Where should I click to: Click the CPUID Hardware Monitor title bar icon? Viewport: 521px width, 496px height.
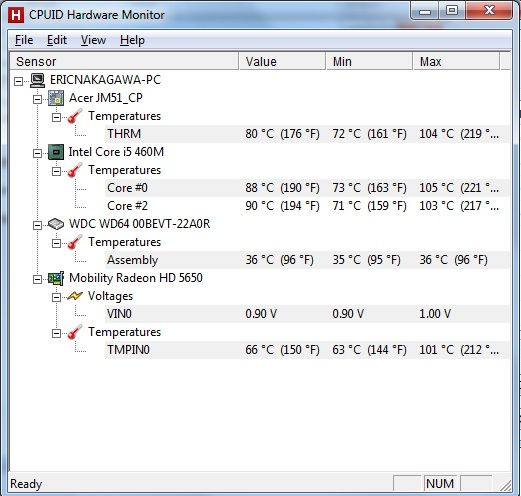[16, 15]
